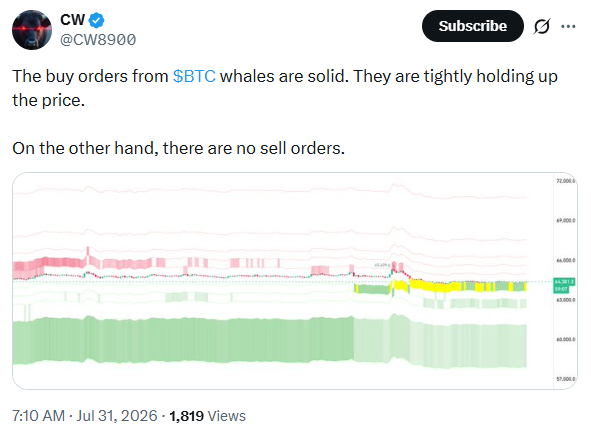View the 1,819 Views count

tap(207, 416)
